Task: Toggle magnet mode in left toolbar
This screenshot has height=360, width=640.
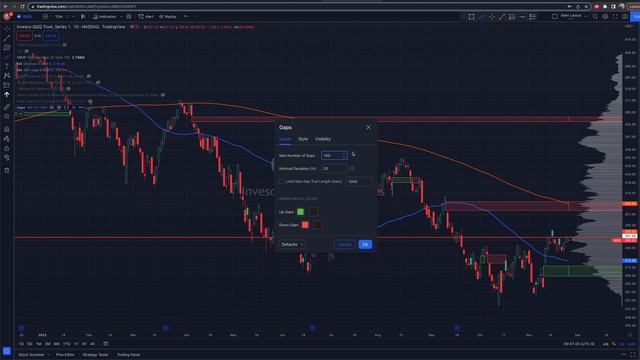Action: 7,129
